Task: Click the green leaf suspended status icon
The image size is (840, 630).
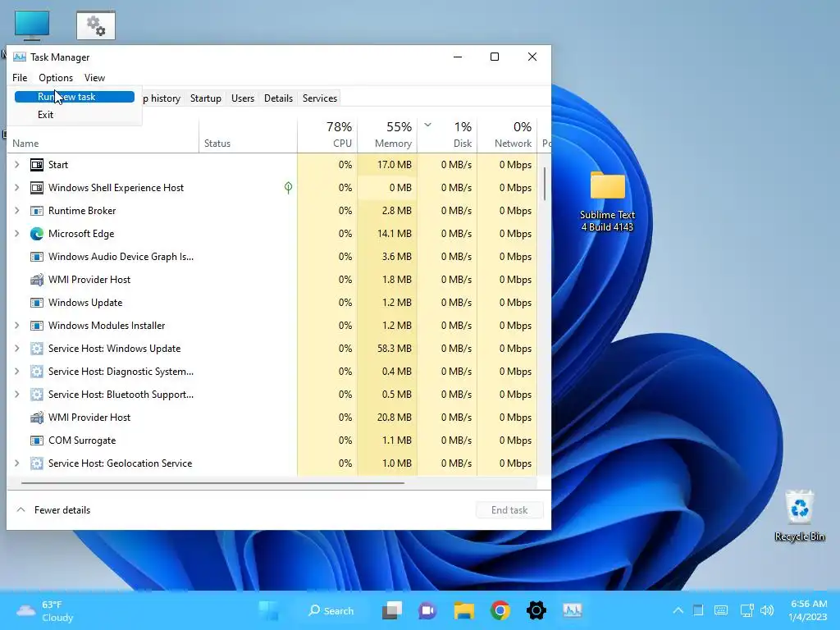Action: (288, 188)
